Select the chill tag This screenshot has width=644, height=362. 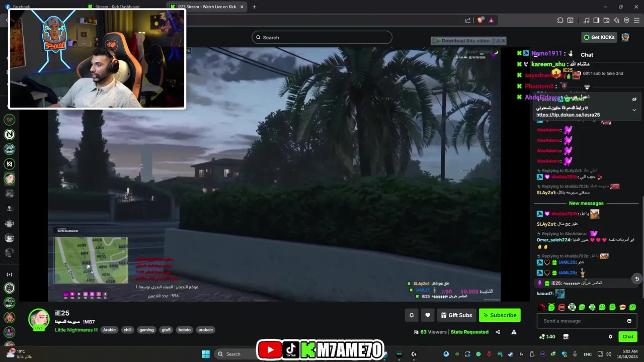click(x=127, y=330)
